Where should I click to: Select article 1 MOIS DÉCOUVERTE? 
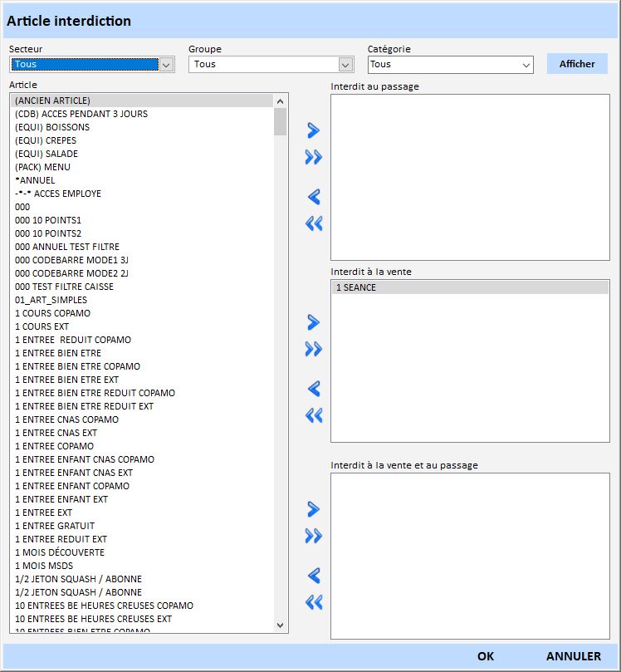tap(60, 552)
